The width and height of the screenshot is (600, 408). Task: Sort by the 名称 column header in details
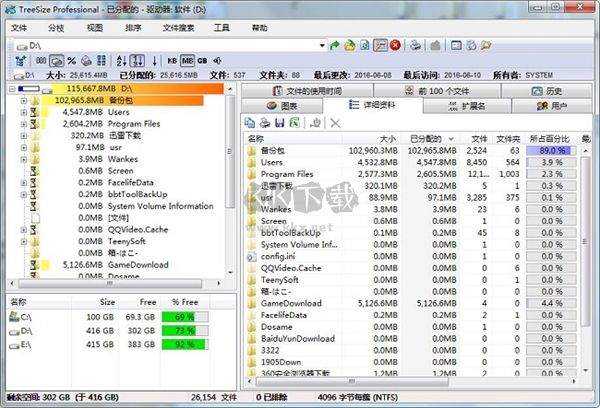293,139
